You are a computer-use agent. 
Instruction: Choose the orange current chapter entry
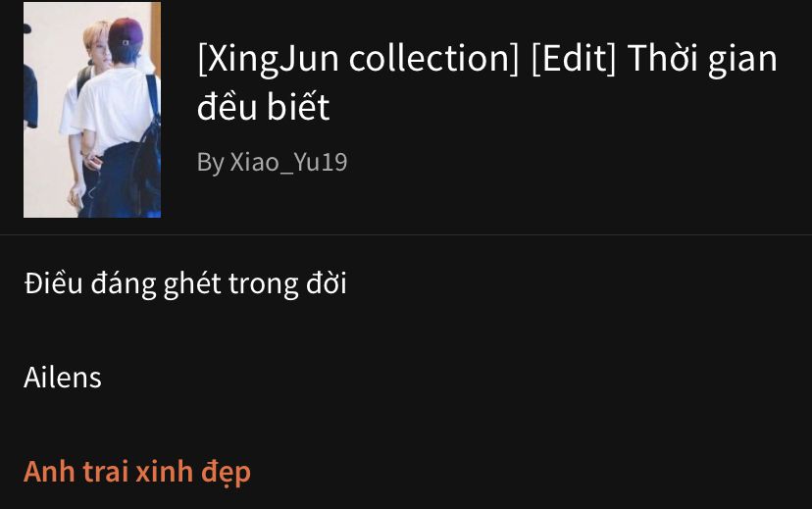[x=137, y=472]
